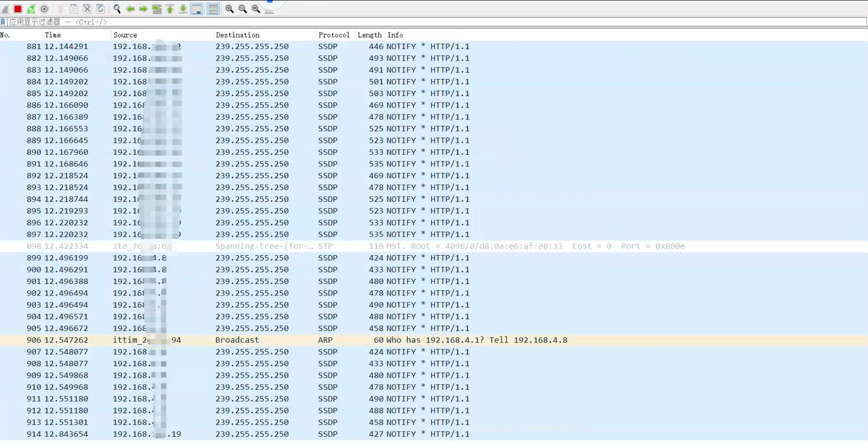Select STP packet 898 row
868x444 pixels.
(x=434, y=246)
